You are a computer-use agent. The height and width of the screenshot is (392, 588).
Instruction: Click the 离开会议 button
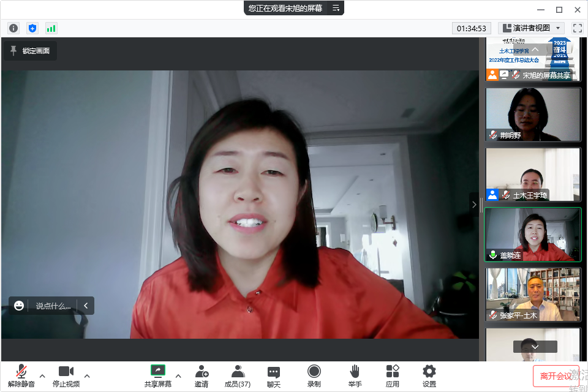click(556, 375)
